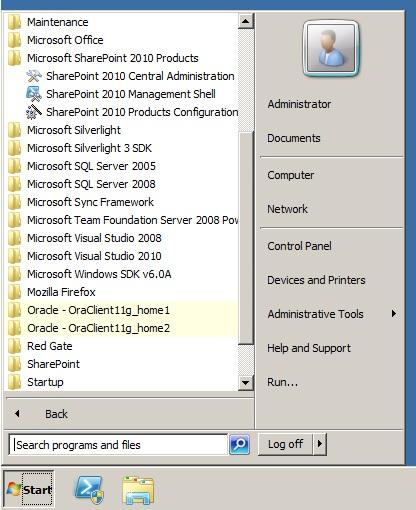Open PowerShell from the taskbar
Image resolution: width=416 pixels, height=510 pixels.
pyautogui.click(x=88, y=490)
